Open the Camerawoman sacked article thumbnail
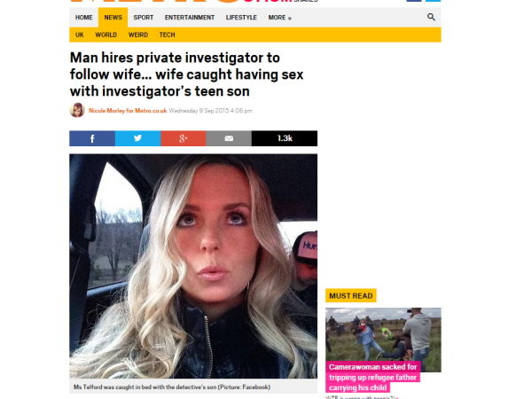Image resolution: width=532 pixels, height=399 pixels. [x=383, y=340]
